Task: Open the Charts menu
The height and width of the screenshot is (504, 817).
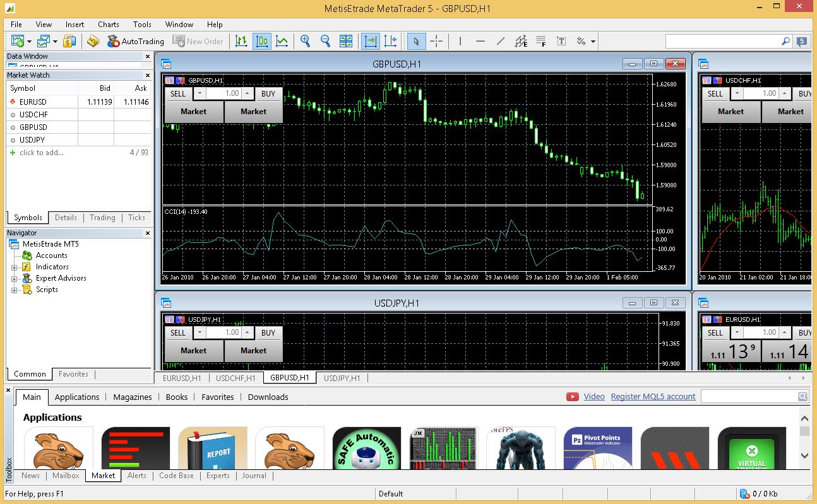Action: [109, 24]
